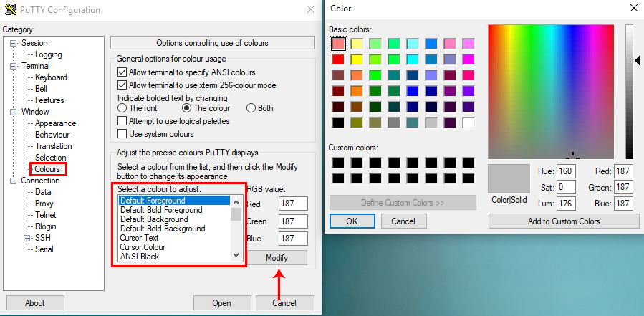Confirm colour dialog with OK
This screenshot has width=644, height=316.
click(x=351, y=221)
